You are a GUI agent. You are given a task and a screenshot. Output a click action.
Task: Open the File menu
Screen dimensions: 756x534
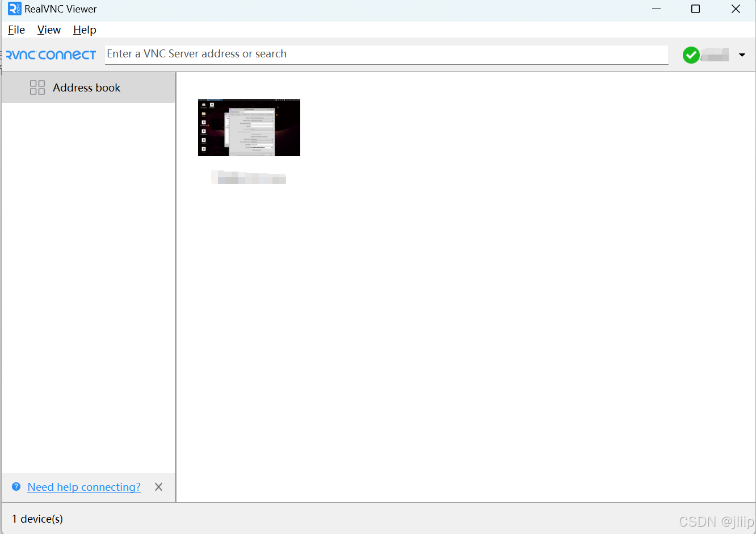[16, 30]
